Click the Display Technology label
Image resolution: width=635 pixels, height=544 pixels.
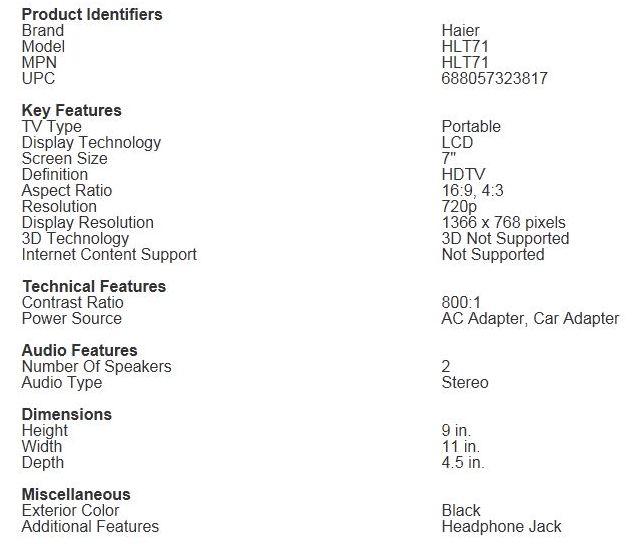click(91, 143)
